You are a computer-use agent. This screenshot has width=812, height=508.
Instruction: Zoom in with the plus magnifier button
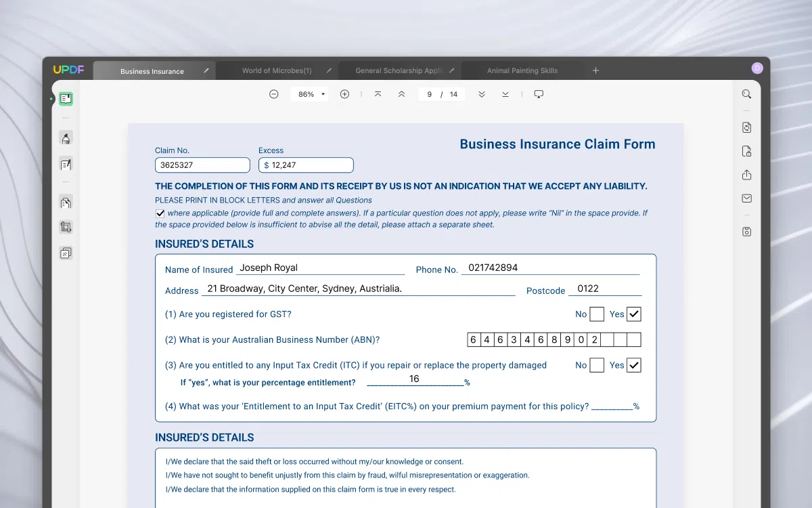344,94
